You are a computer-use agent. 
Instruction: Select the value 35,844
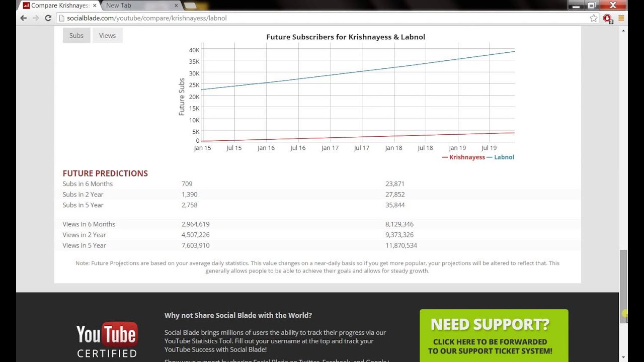click(x=395, y=205)
